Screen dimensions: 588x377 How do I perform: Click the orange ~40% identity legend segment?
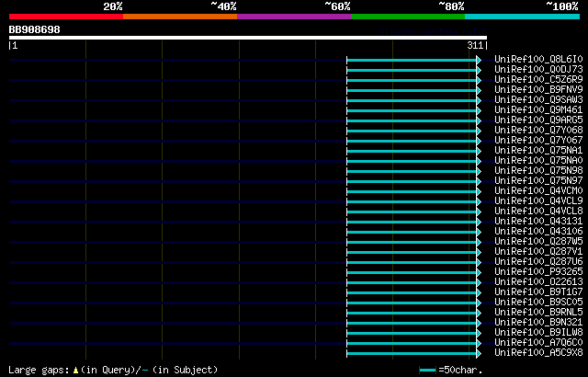(x=180, y=17)
